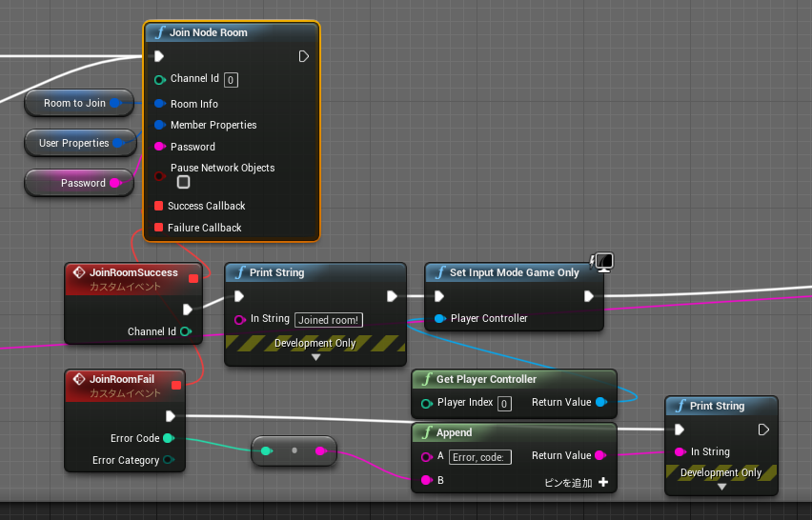
Task: Click the Pause Network Objects pin
Action: tap(159, 176)
